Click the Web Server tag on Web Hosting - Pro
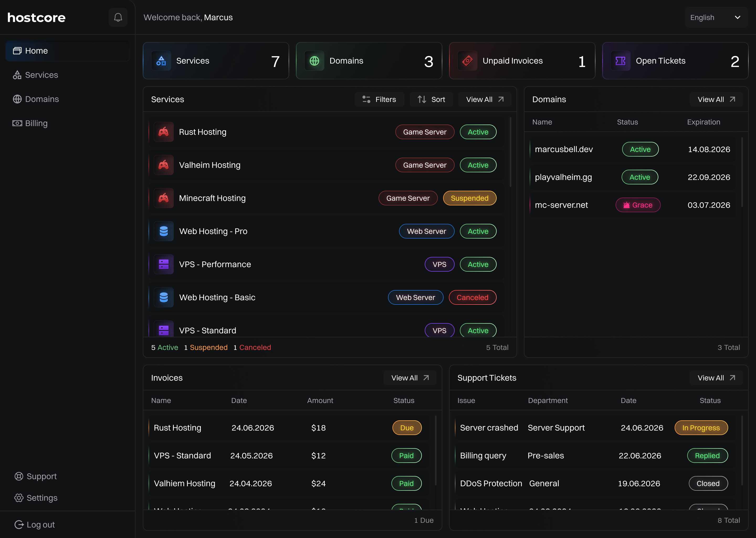756x538 pixels. point(426,231)
